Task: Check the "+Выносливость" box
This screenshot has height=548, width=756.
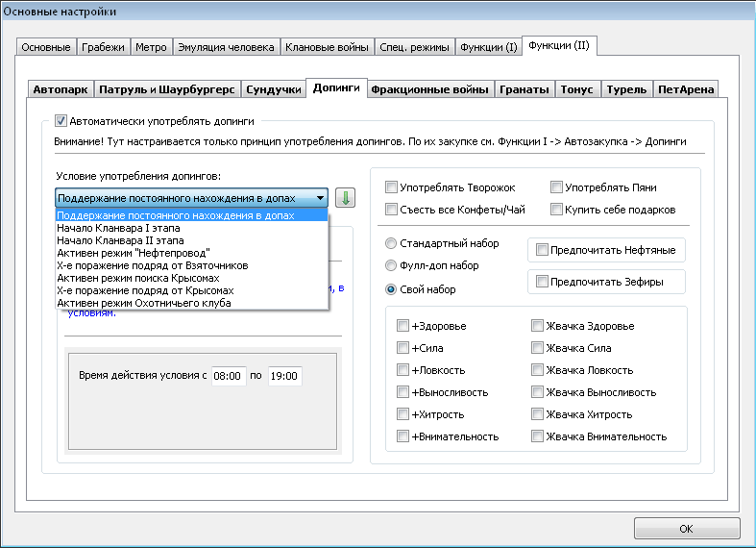Action: coord(402,392)
